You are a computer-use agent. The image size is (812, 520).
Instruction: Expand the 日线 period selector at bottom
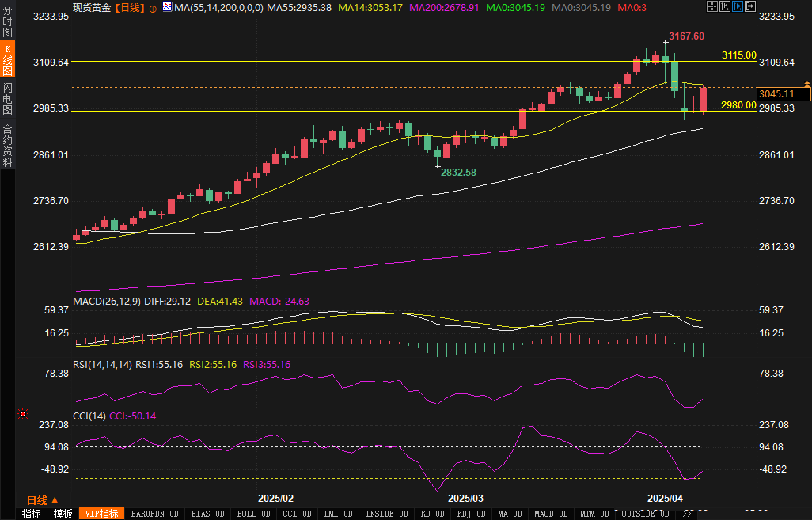(42, 501)
